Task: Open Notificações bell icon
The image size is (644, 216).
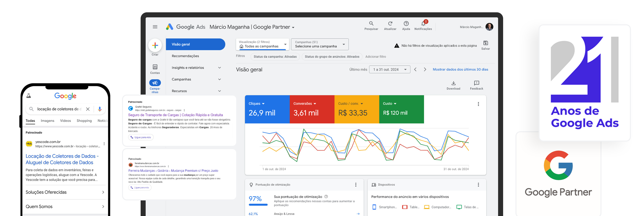Action: (x=423, y=23)
